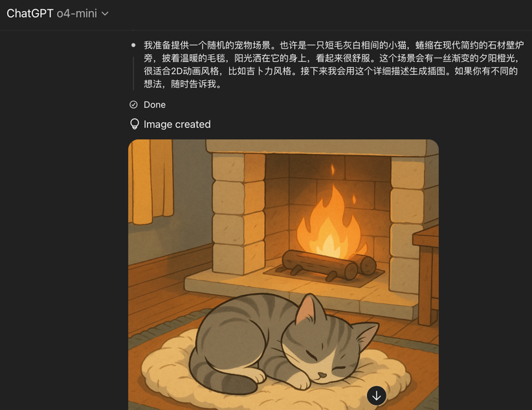The height and width of the screenshot is (410, 532).
Task: Open the generated cat fireplace image
Action: (283, 275)
